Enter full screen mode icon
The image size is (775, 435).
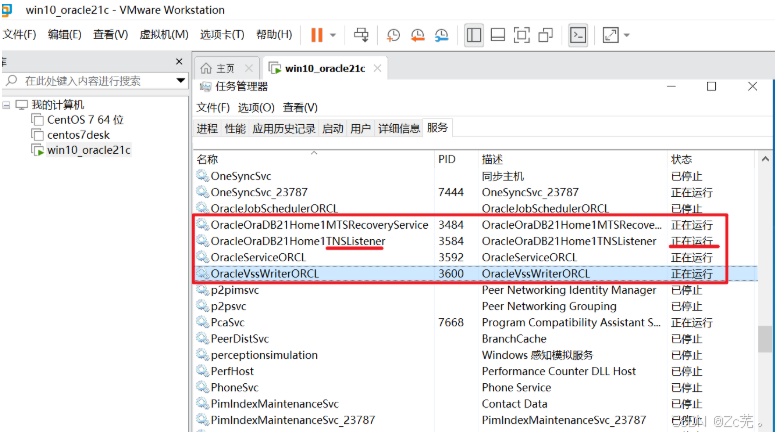coord(521,35)
